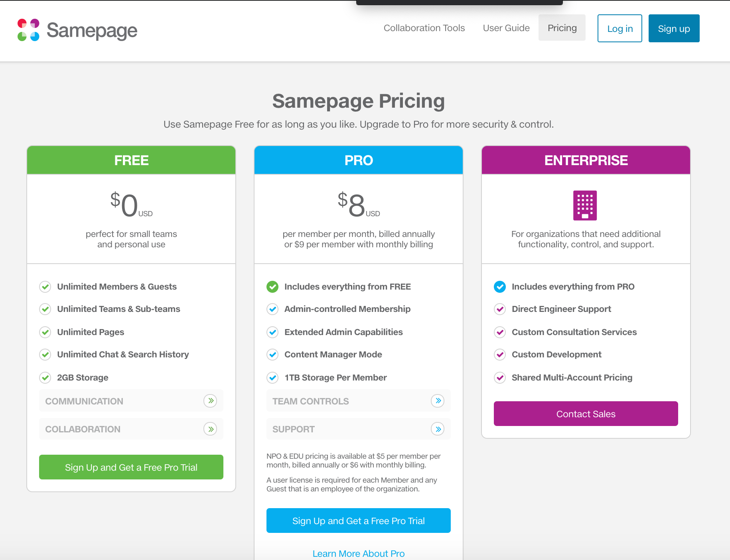Click the blue filled check beside Includes everything from PRO

[500, 287]
